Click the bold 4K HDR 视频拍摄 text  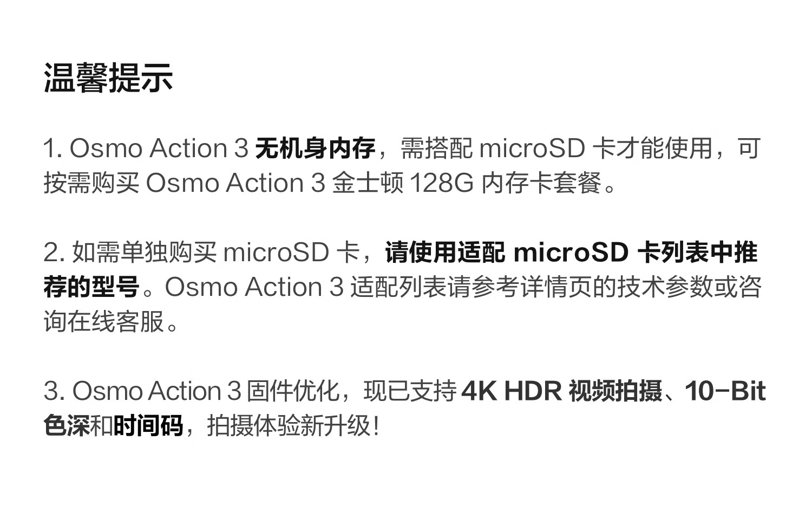[x=561, y=391]
